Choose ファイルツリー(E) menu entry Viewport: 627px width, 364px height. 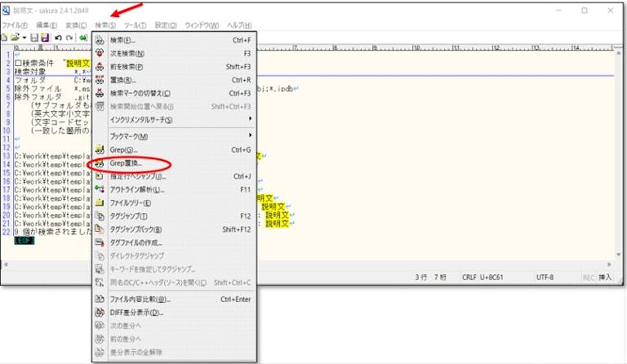tap(175, 203)
